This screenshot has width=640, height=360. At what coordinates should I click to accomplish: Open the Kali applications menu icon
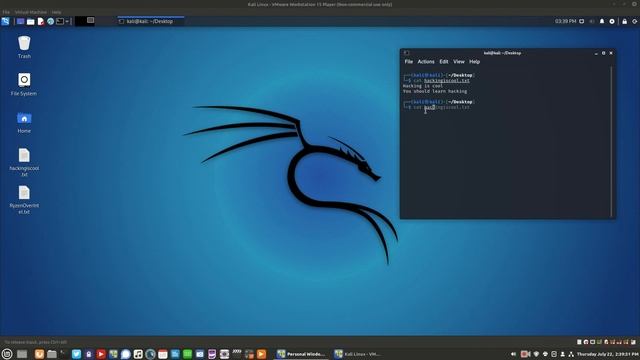coord(5,21)
